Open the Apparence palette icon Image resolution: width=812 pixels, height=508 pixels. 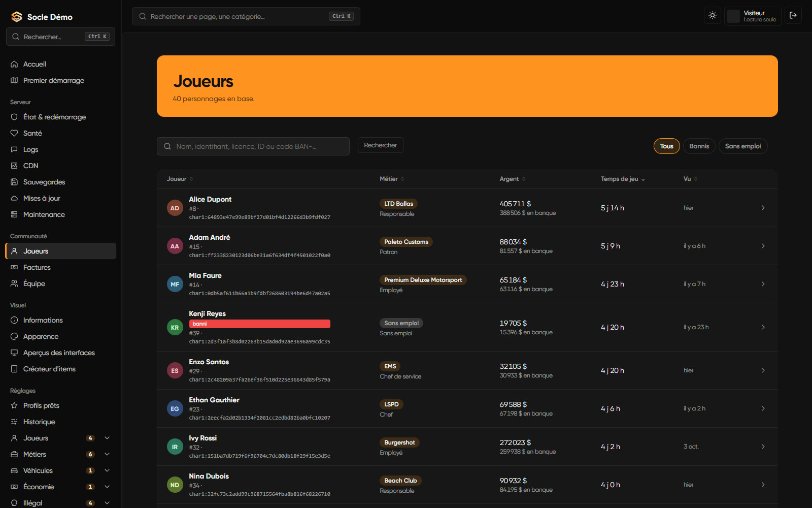pos(14,336)
